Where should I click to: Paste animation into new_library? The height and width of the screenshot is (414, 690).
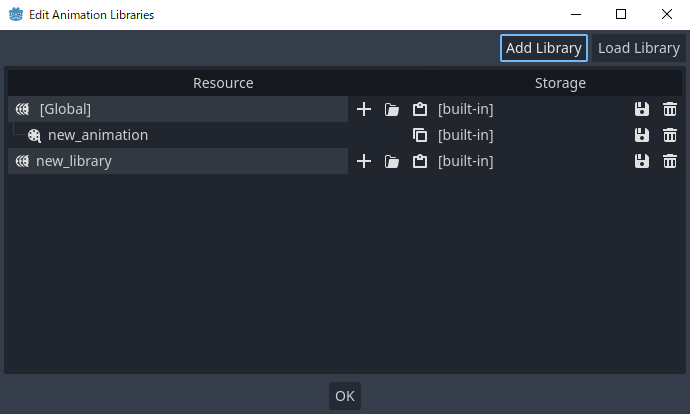420,161
